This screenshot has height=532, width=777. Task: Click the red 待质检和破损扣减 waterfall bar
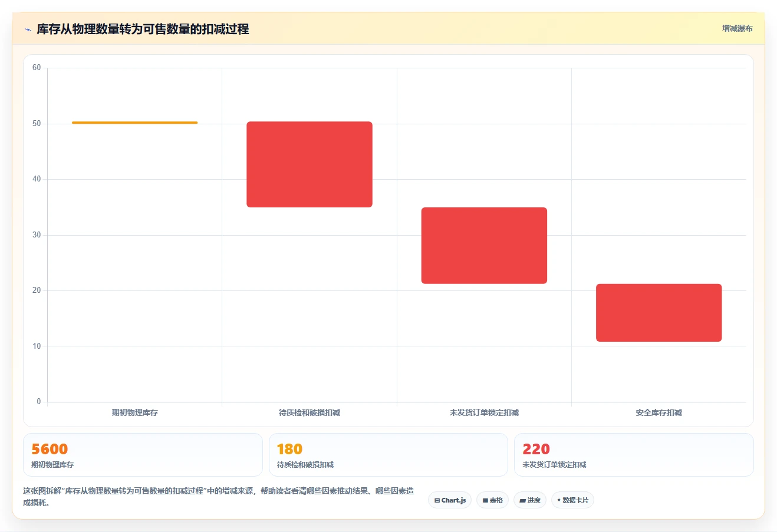(310, 164)
